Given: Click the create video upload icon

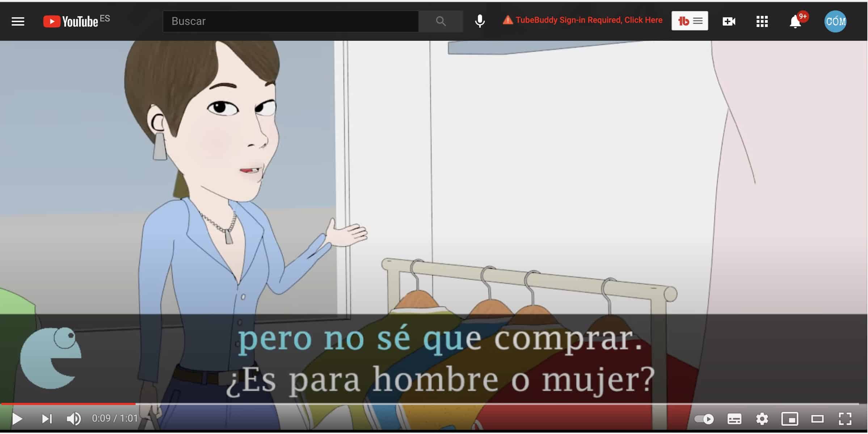Looking at the screenshot, I should (x=729, y=21).
